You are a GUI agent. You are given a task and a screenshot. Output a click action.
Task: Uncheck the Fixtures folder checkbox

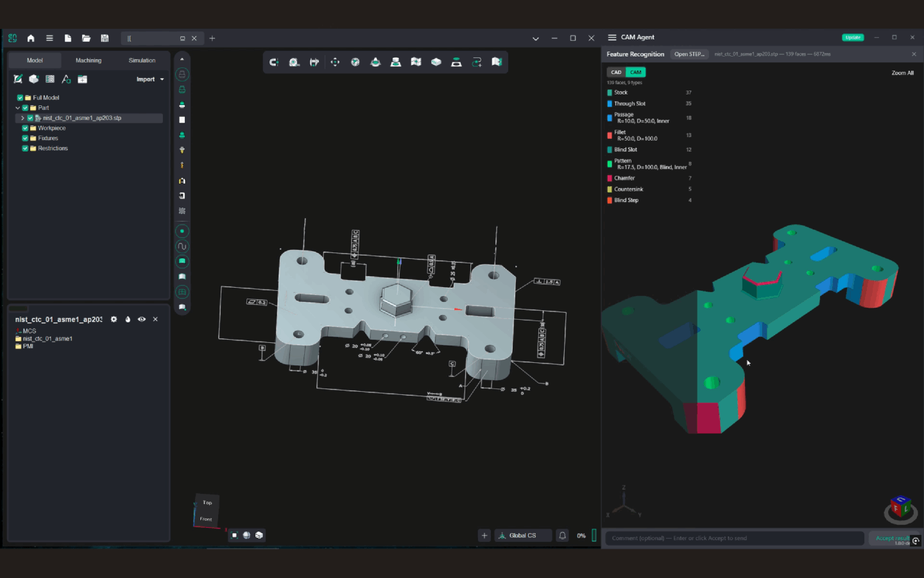(25, 138)
